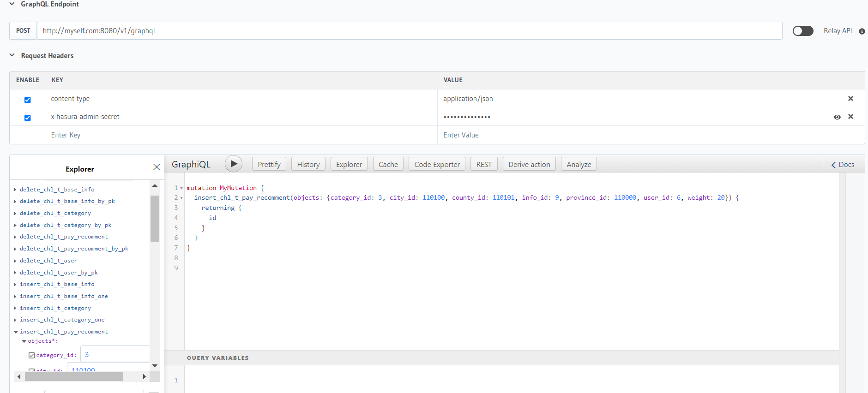This screenshot has width=868, height=393.
Task: Reveal admin secret value with eye icon
Action: point(837,117)
